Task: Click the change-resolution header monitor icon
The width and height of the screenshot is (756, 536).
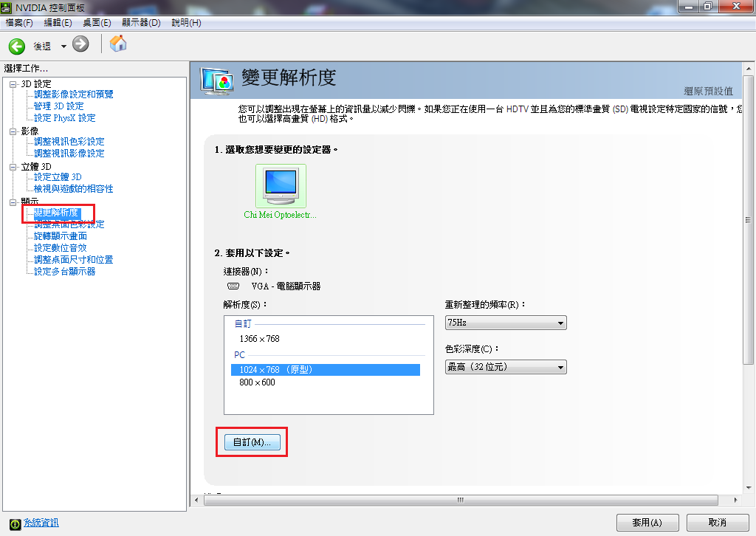Action: tap(218, 82)
